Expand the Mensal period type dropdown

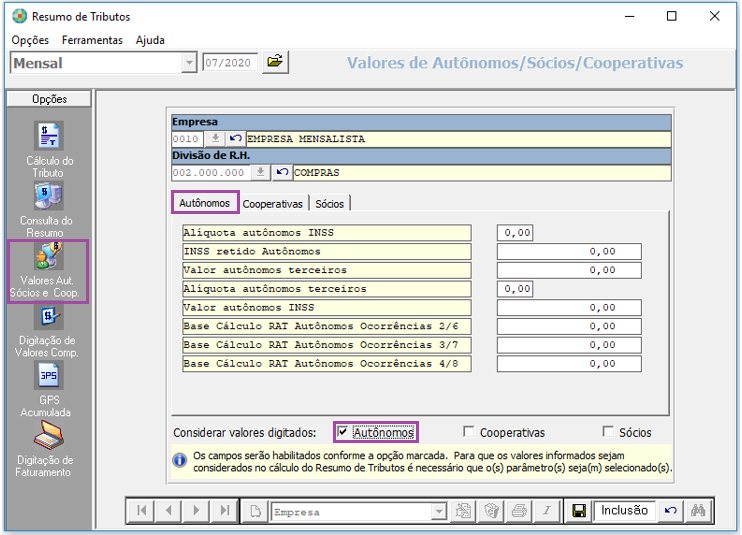pyautogui.click(x=189, y=62)
